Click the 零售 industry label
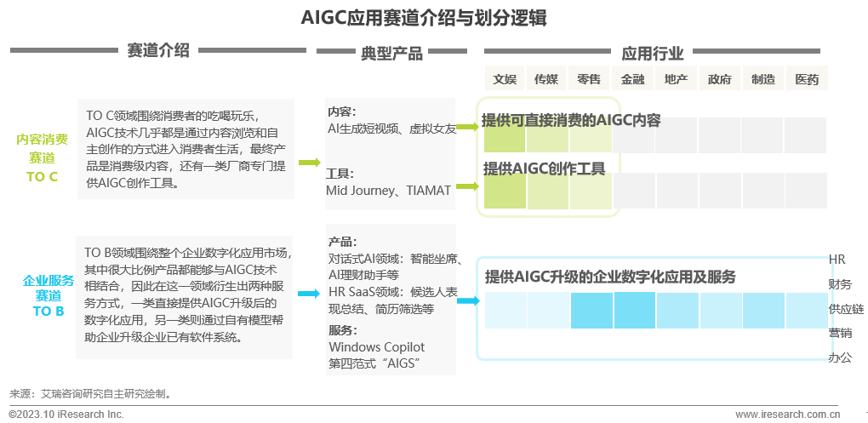This screenshot has height=423, width=868. tap(588, 79)
